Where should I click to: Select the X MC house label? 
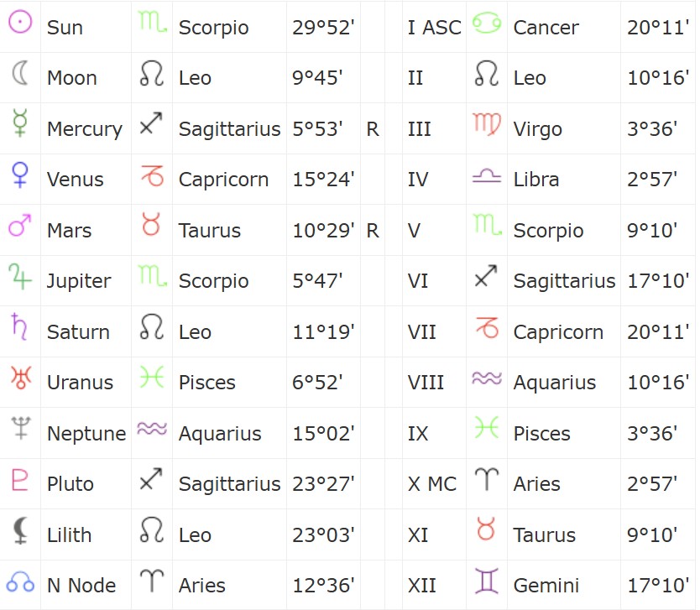[432, 483]
